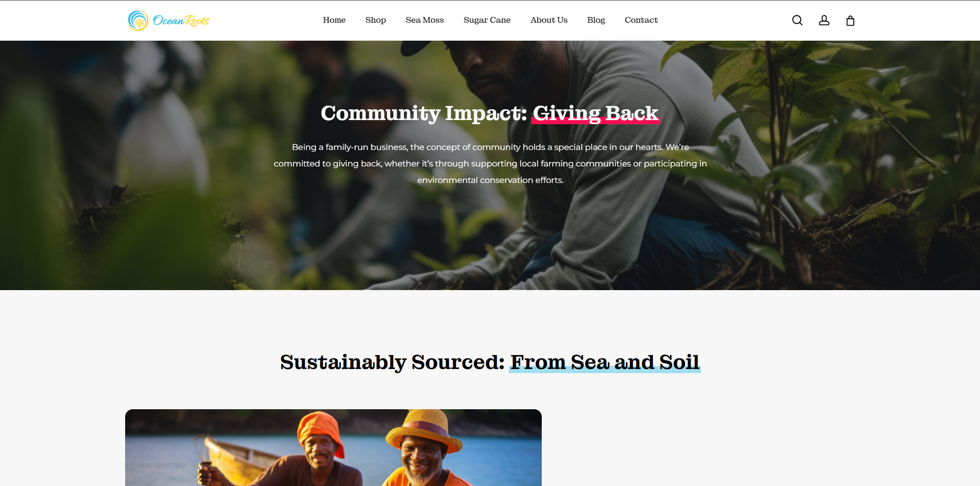Visit the Blog page
The image size is (980, 486).
(596, 20)
